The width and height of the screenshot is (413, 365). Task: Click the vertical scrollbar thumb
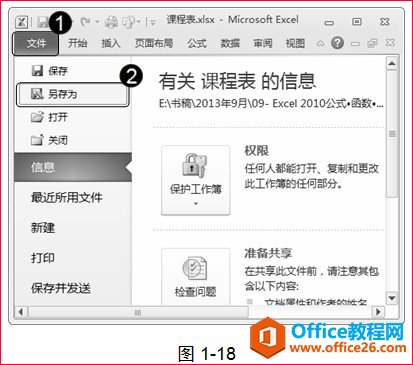click(x=392, y=134)
